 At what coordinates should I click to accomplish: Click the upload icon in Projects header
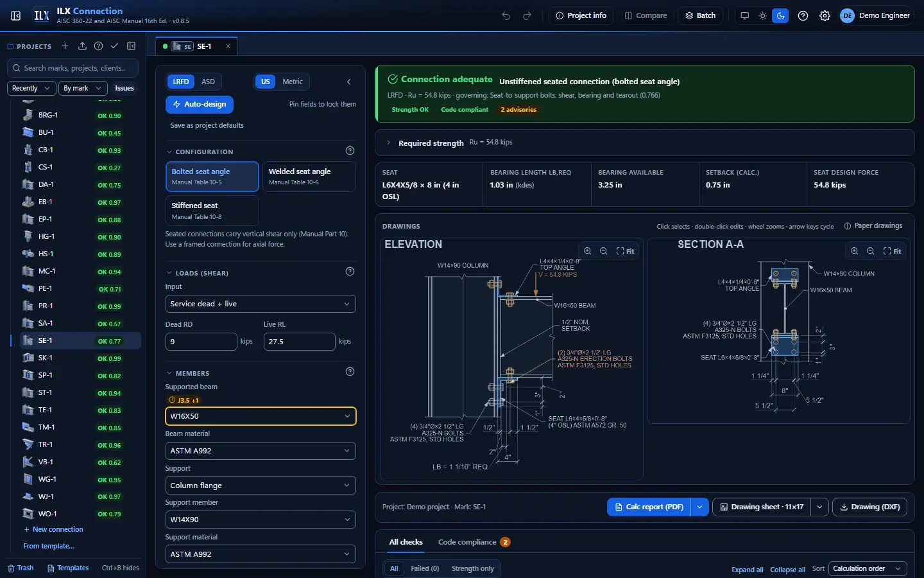click(82, 46)
